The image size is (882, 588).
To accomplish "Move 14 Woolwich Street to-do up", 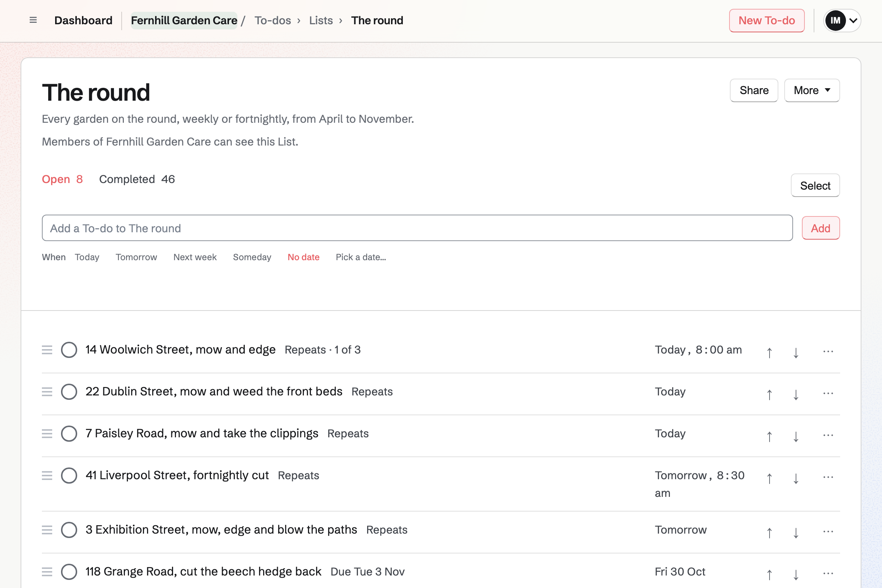I will 769,352.
